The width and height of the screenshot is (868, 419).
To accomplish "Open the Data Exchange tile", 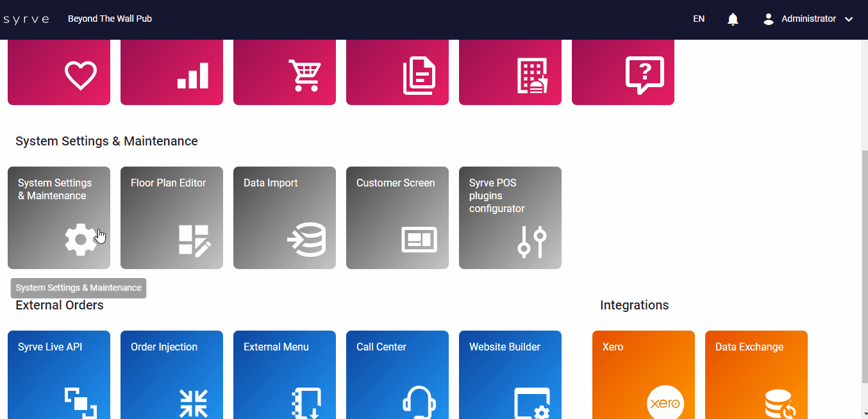I will [756, 375].
